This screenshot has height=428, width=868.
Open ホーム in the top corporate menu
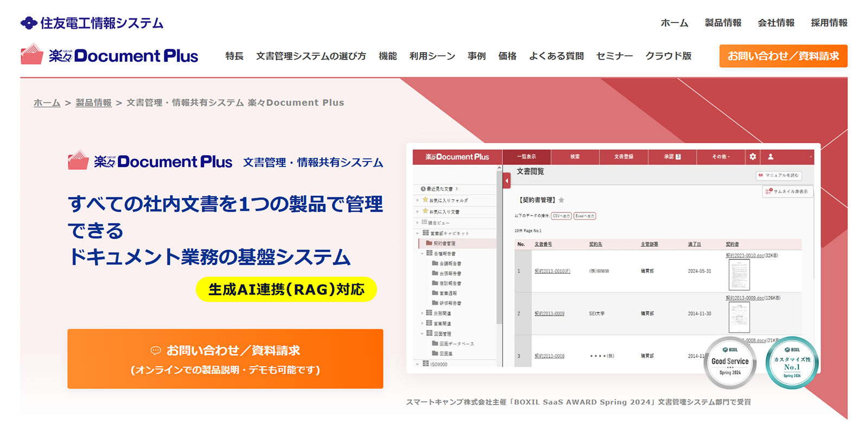click(x=674, y=23)
